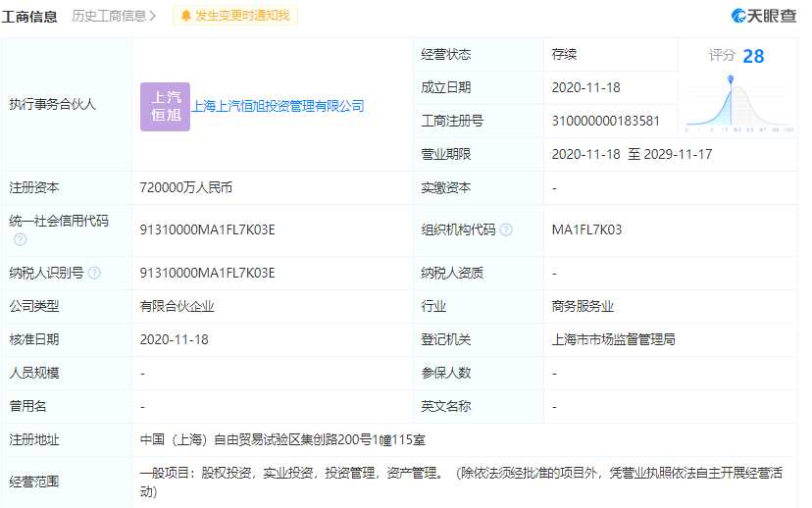Select registration authority 上海市市场监督管理局

[x=613, y=339]
